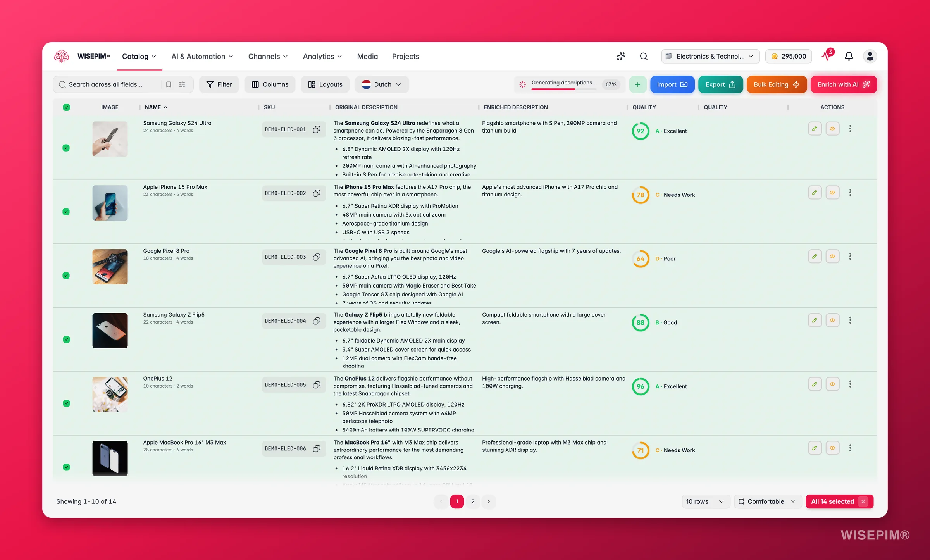The image size is (930, 560).
Task: Click the 295,000 credits coin indicator
Action: (789, 56)
